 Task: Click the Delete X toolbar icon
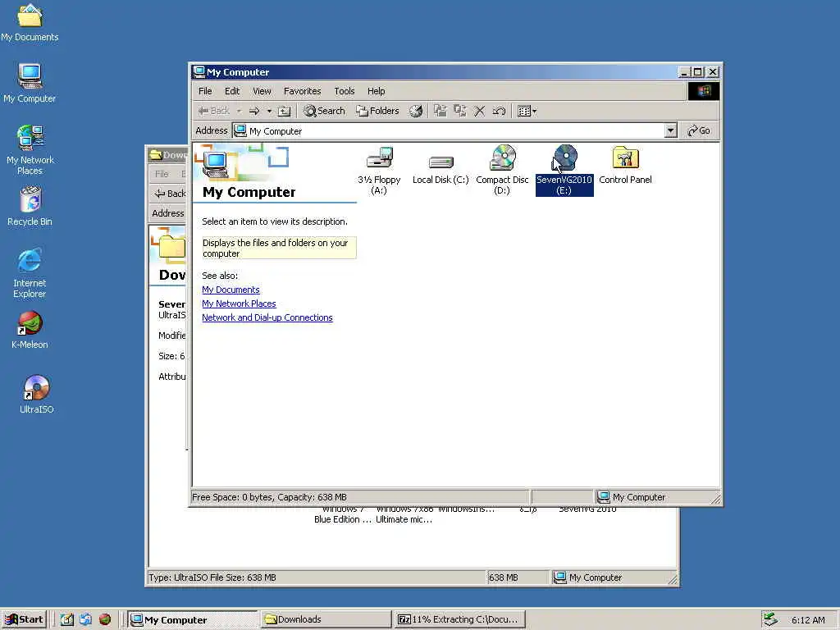[x=479, y=111]
